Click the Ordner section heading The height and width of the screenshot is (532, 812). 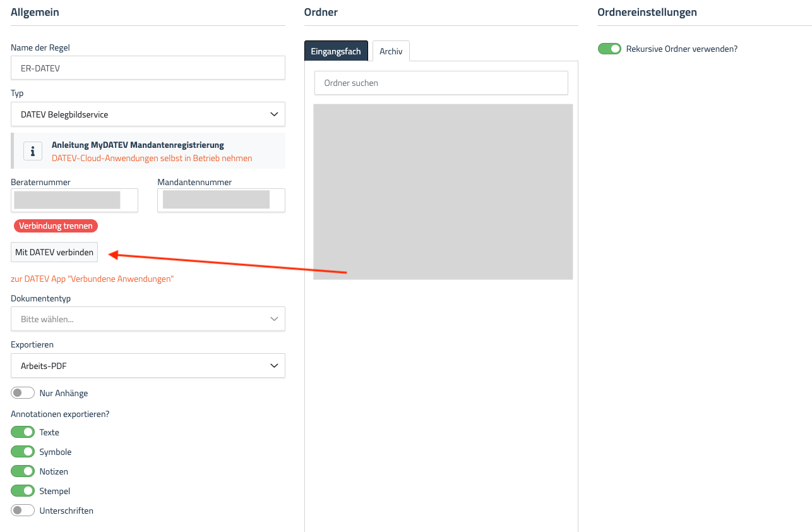(x=321, y=12)
